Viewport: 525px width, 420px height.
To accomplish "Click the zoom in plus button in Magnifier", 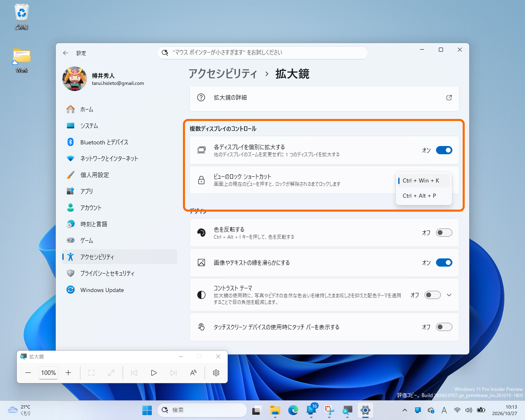I will 68,373.
